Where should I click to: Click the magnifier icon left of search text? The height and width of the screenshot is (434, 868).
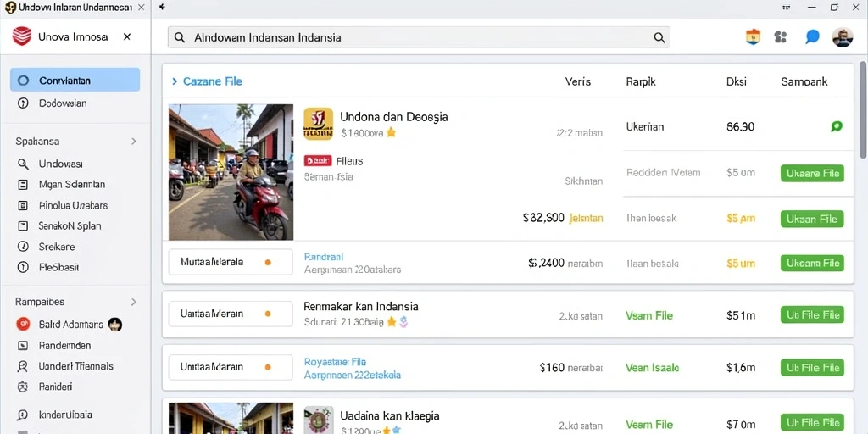point(180,37)
